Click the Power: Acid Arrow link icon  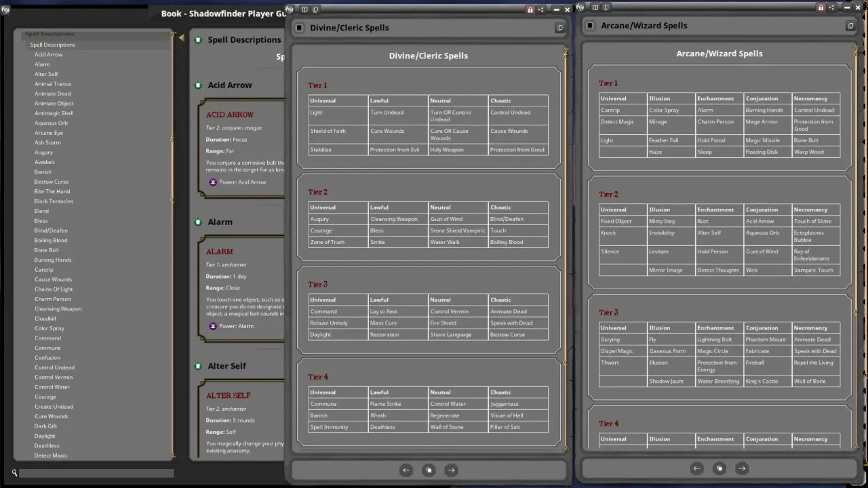213,182
